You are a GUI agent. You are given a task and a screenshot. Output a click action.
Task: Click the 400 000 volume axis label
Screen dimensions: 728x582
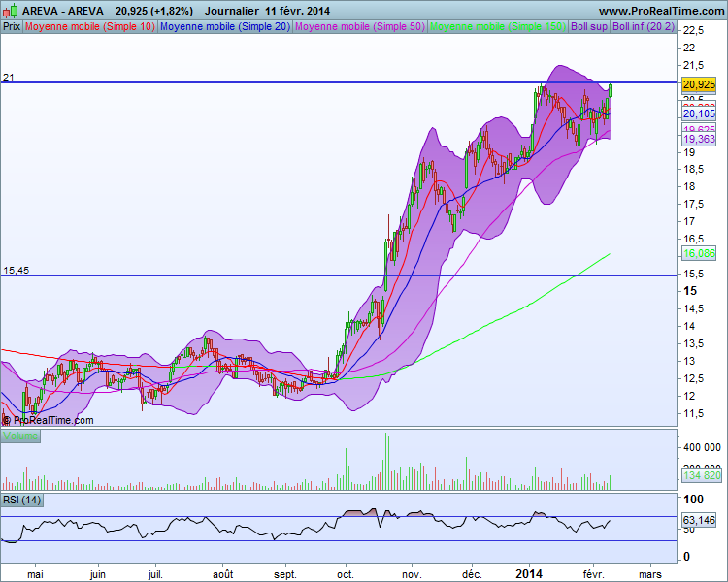point(702,447)
